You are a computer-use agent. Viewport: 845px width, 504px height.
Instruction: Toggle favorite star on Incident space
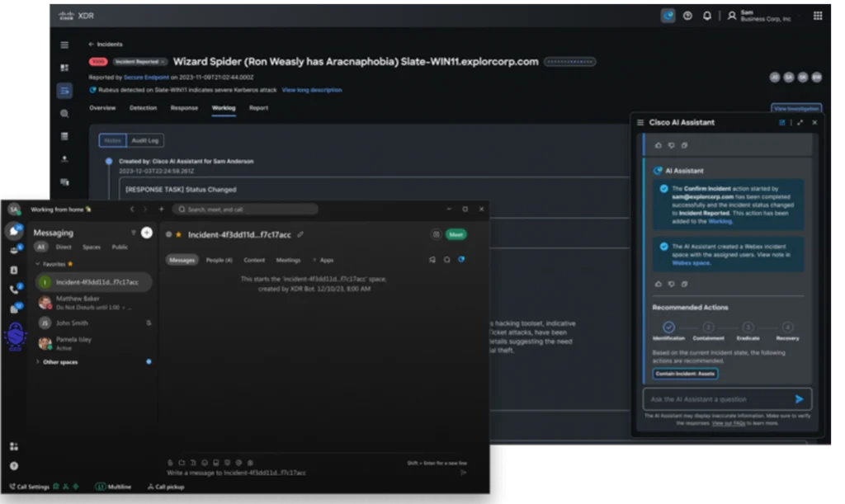coord(178,234)
